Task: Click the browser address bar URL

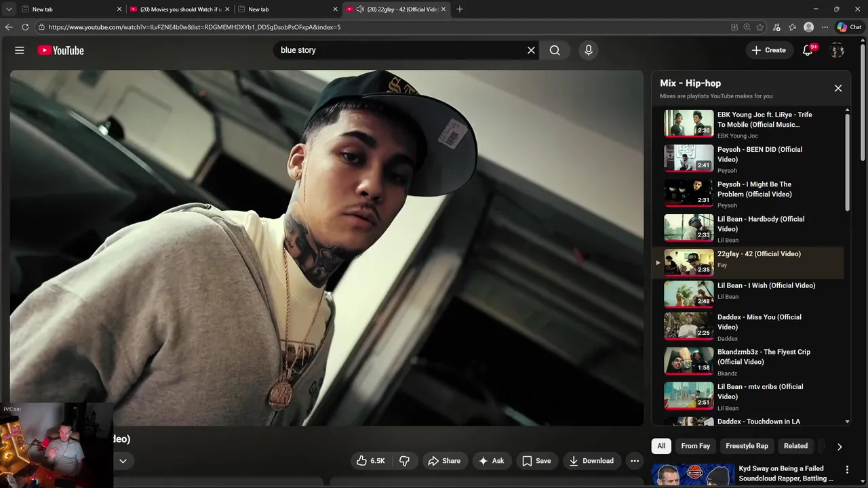Action: click(195, 27)
